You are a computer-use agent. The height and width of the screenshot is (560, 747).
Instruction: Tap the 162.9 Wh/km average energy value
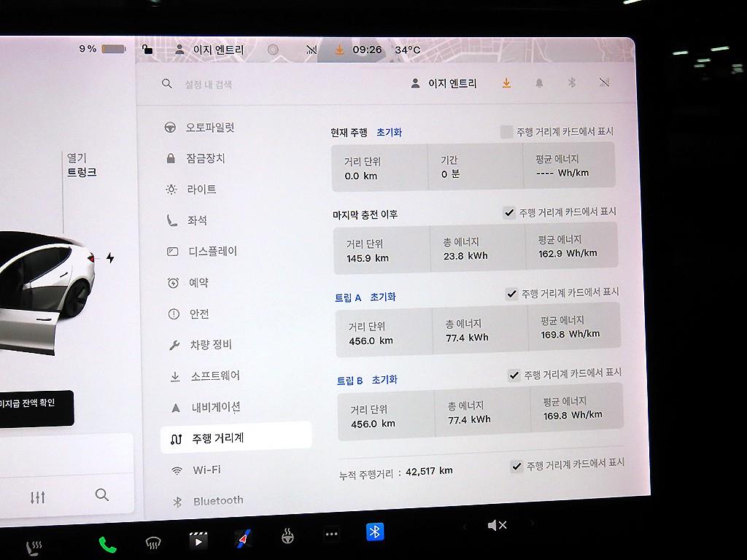(x=568, y=253)
